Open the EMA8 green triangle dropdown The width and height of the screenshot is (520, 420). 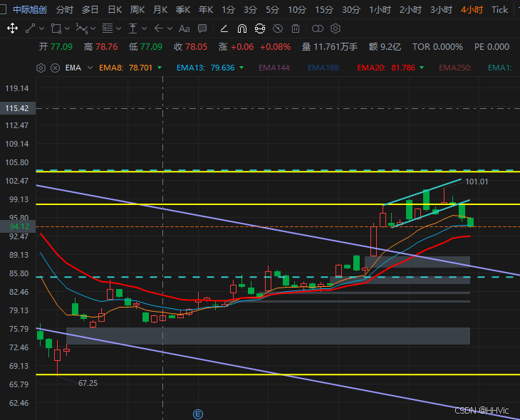click(160, 68)
